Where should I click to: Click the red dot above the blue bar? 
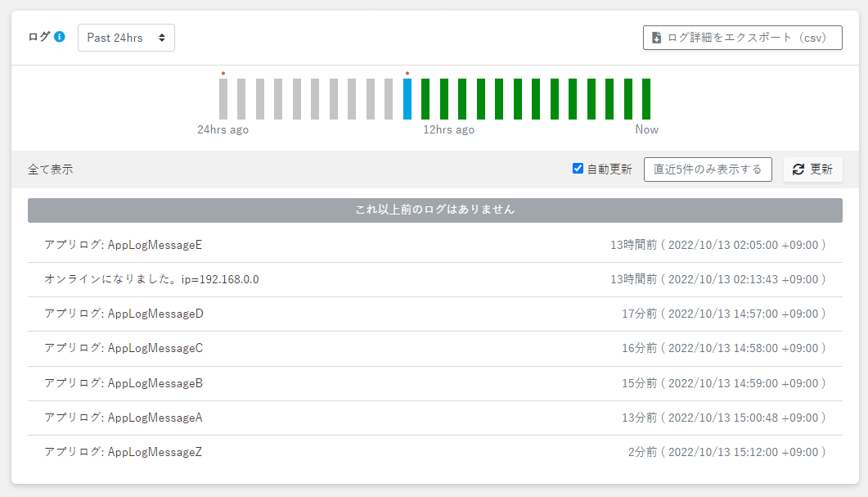pos(407,73)
